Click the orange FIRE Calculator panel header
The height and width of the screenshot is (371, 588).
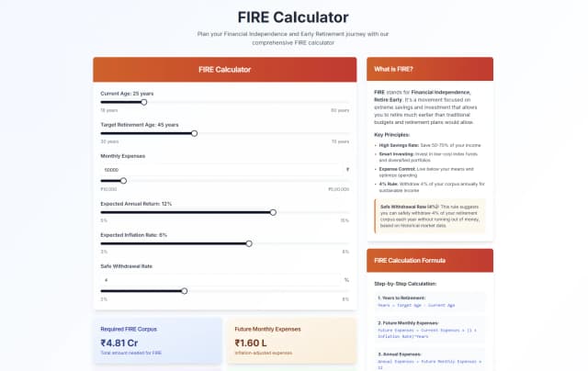click(x=224, y=69)
